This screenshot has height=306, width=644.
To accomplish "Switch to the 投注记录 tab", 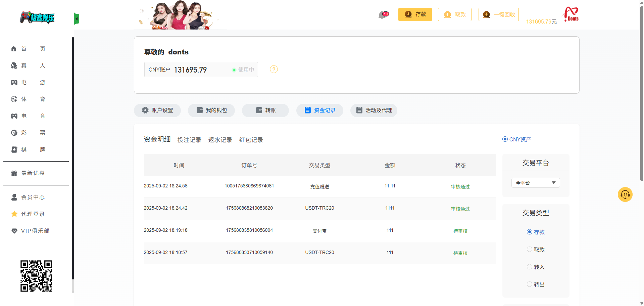I will 189,140.
